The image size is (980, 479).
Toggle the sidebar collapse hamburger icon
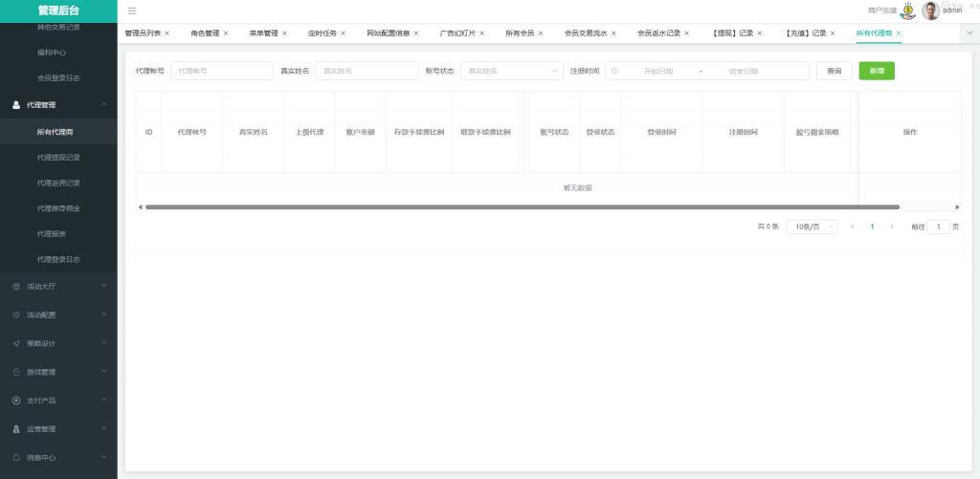point(132,11)
